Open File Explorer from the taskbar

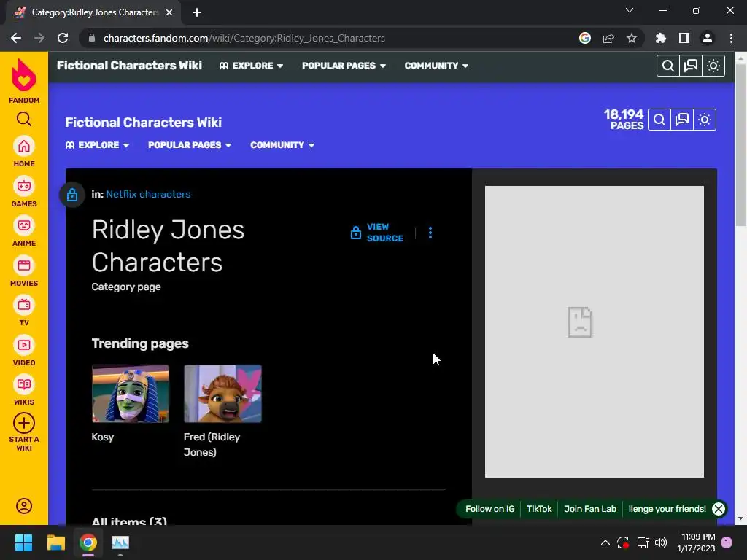(x=55, y=542)
